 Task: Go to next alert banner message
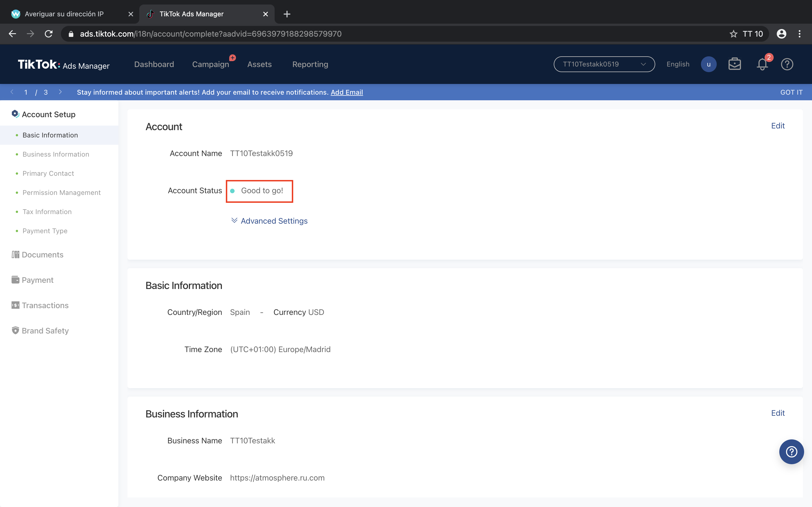(x=60, y=92)
